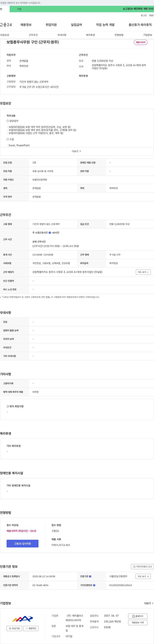Click the company name (주) 에이플러스에셋어드바이저
The width and height of the screenshot is (154, 644).
click(74, 618)
